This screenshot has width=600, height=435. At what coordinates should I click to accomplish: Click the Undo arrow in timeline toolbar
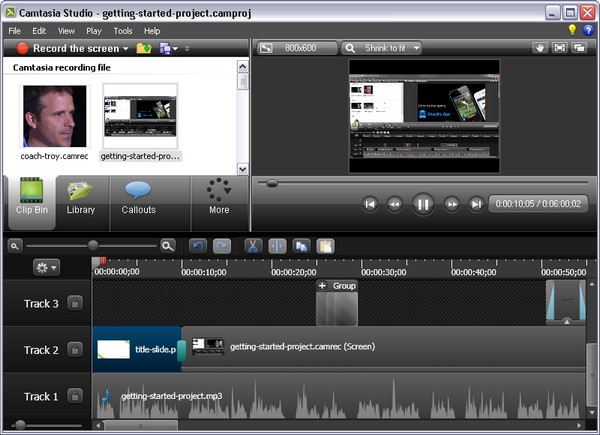[198, 245]
